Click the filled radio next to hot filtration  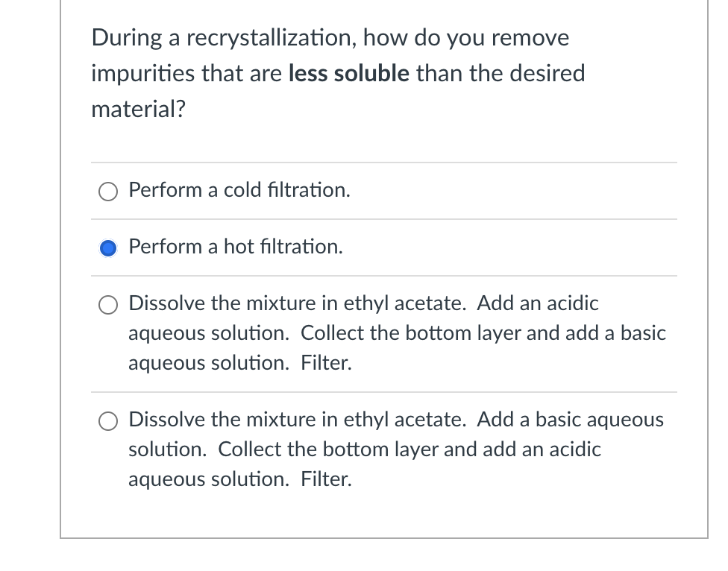coord(107,247)
